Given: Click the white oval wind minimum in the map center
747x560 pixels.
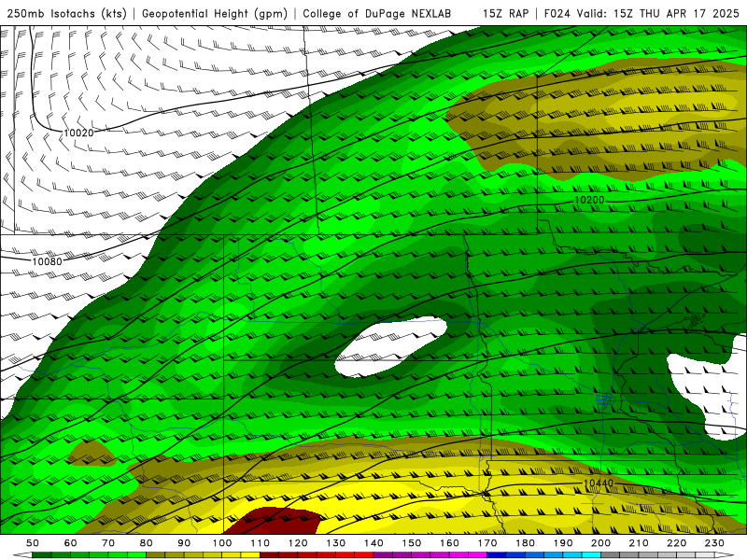Looking at the screenshot, I should (x=389, y=346).
